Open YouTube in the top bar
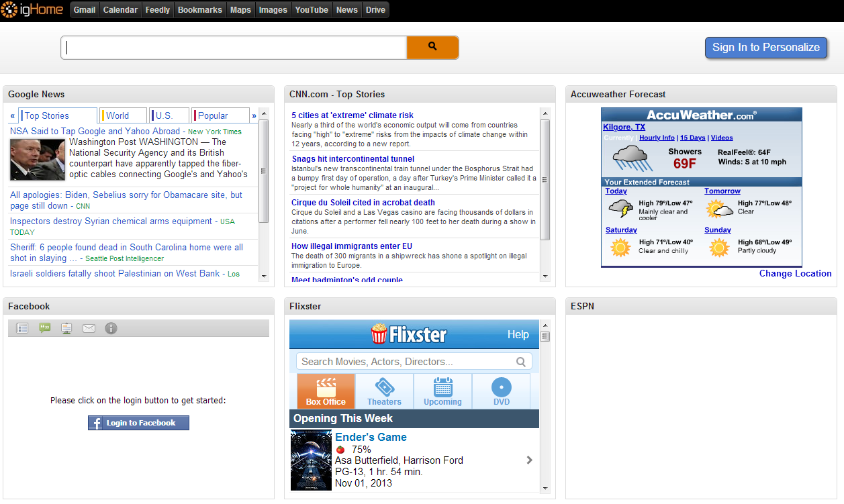The height and width of the screenshot is (504, 844). (312, 10)
